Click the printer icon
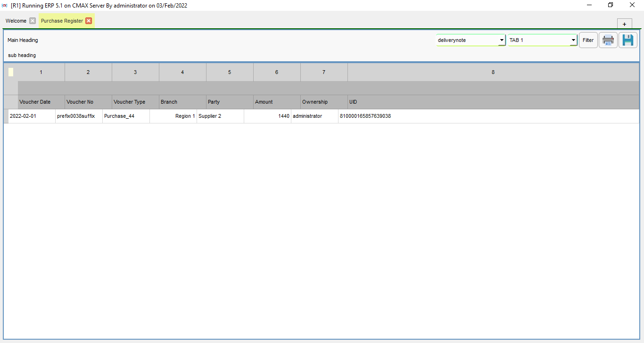644x343 pixels. click(x=608, y=41)
